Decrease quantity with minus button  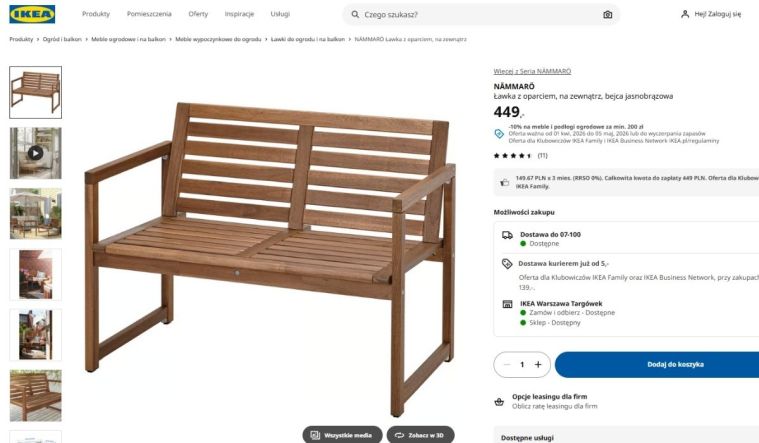point(507,365)
